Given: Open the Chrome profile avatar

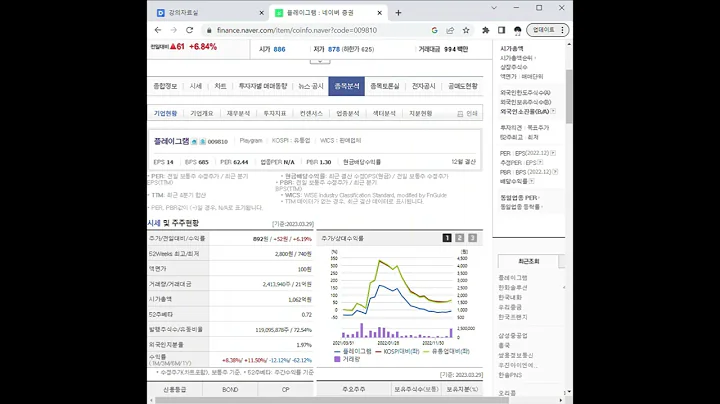Looking at the screenshot, I should point(518,30).
